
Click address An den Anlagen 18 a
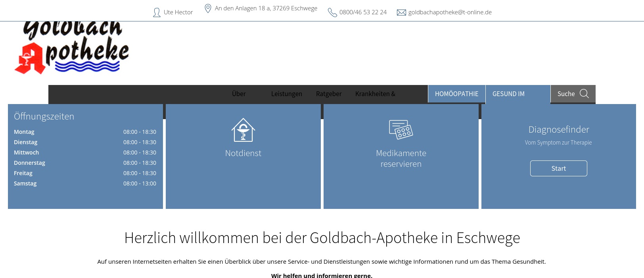pos(266,8)
